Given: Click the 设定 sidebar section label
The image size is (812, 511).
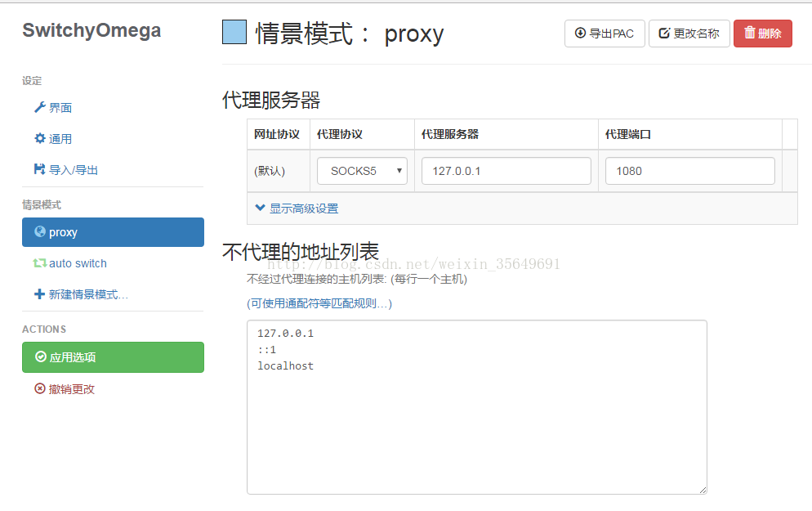Looking at the screenshot, I should coord(32,80).
